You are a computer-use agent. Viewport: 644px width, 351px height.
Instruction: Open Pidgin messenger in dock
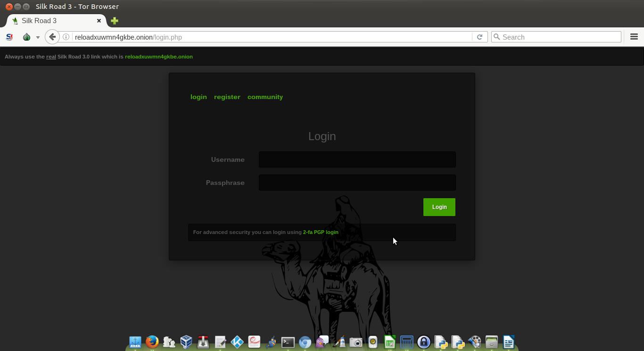click(x=322, y=342)
